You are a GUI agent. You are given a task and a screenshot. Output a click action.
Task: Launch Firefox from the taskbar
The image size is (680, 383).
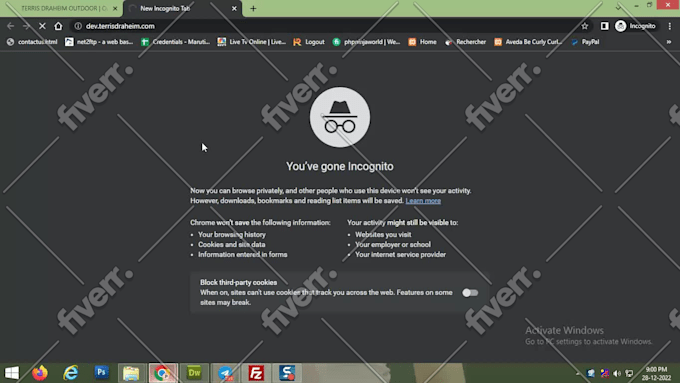[x=40, y=373]
